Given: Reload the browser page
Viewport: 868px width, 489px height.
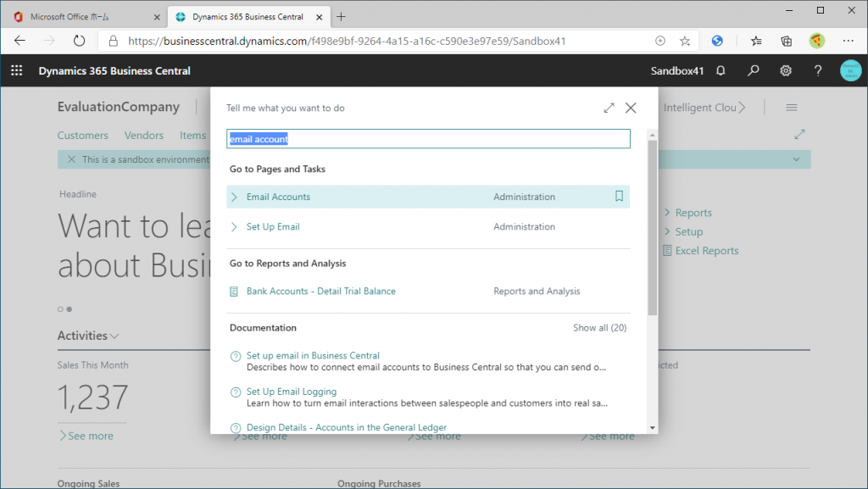Looking at the screenshot, I should (x=79, y=41).
